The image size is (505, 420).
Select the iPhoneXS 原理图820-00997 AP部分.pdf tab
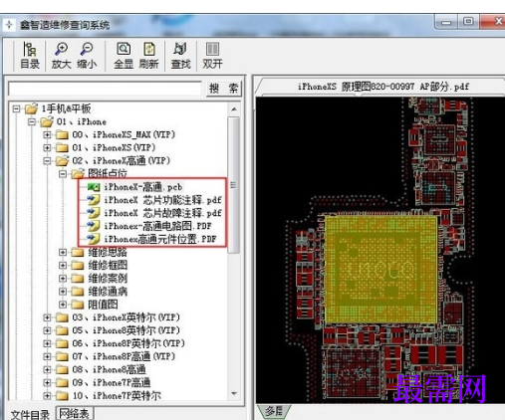(x=382, y=87)
